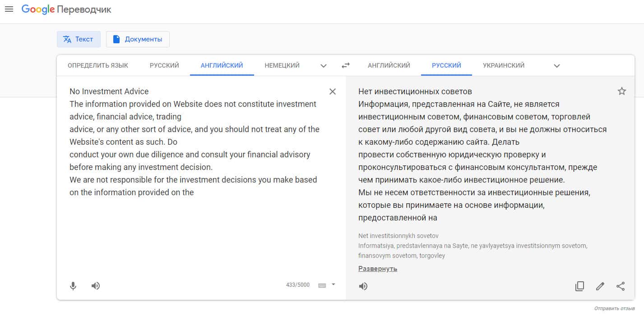Open the main hamburger menu
The height and width of the screenshot is (316, 644).
pos(9,9)
